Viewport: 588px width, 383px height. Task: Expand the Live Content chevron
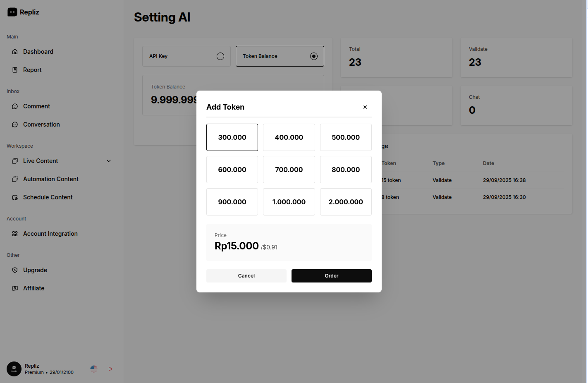109,161
